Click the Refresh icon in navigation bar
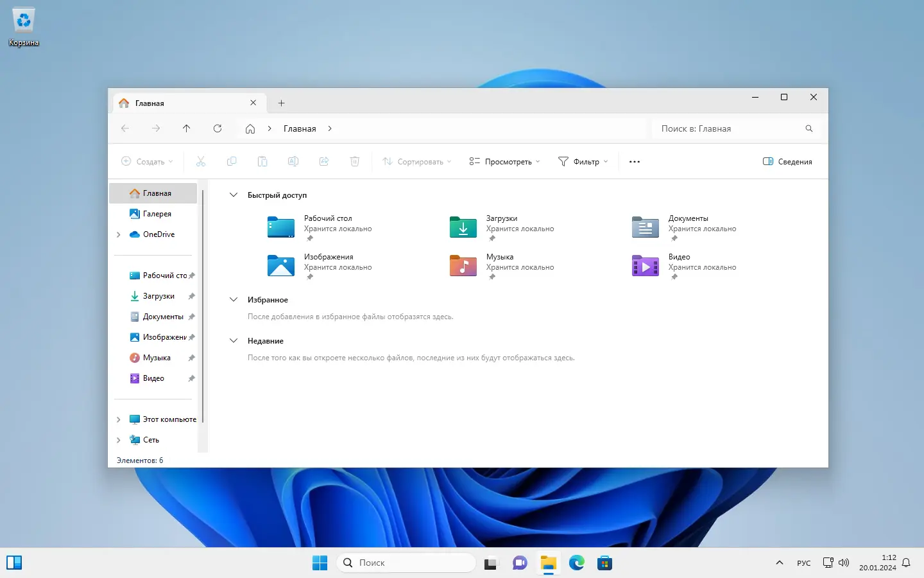This screenshot has height=578, width=924. tap(218, 128)
